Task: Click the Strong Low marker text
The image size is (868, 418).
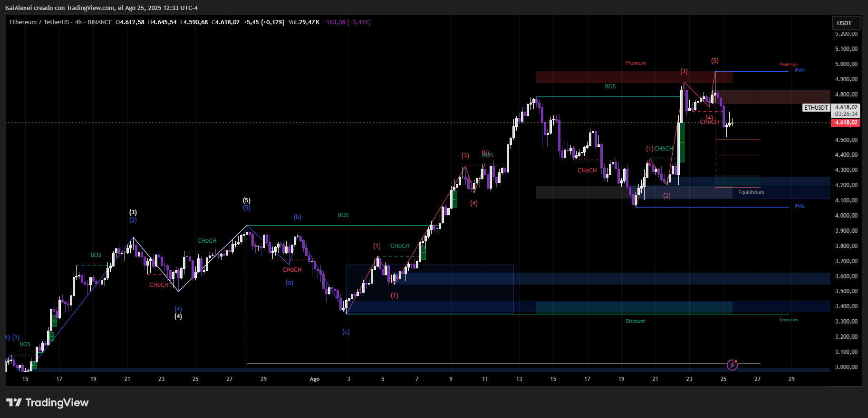Action: coord(788,320)
